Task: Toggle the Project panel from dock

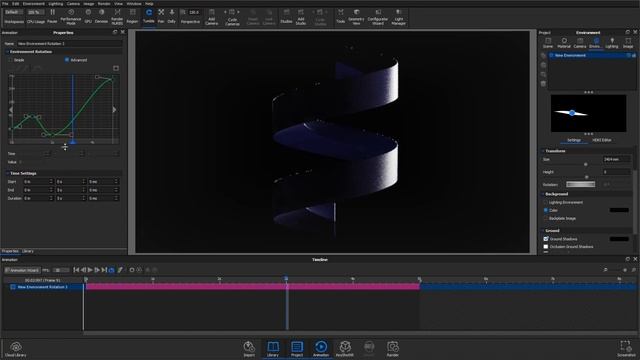Action: (297, 349)
